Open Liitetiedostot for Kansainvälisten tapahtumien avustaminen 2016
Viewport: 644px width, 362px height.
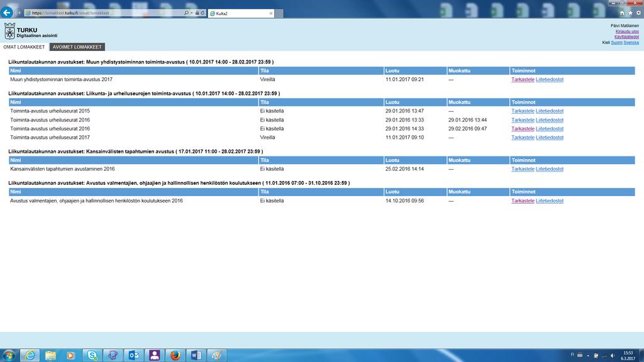coord(550,169)
